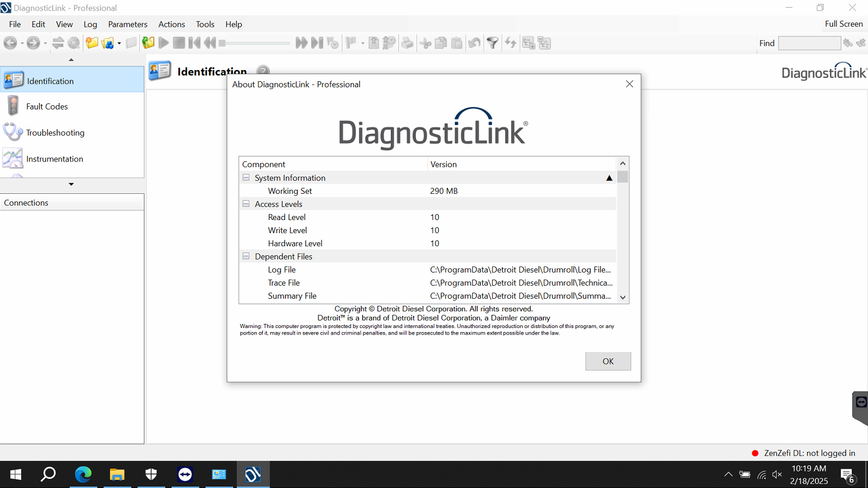Screen dimensions: 868x488
Task: Open Microsoft Edge from the taskbar
Action: pos(83,474)
